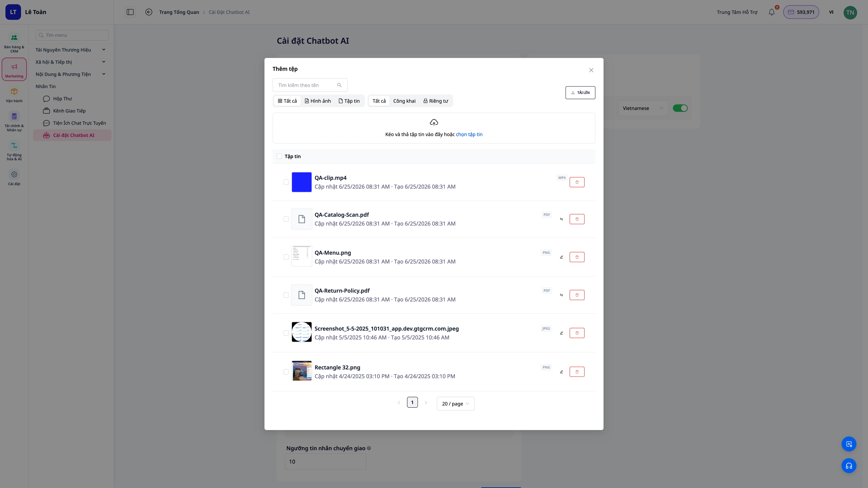Select all files with Tập tin checkbox

(279, 156)
